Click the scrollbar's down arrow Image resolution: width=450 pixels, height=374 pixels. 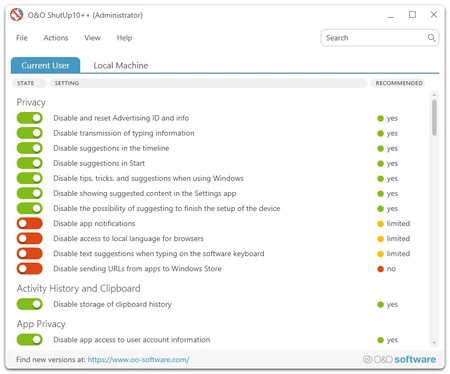[434, 342]
